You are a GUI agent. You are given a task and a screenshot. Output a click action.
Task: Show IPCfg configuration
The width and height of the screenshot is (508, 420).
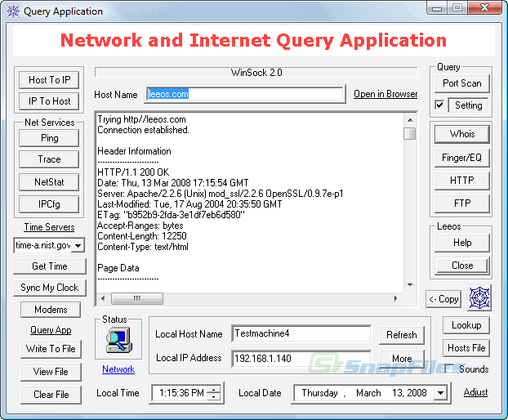pyautogui.click(x=49, y=204)
